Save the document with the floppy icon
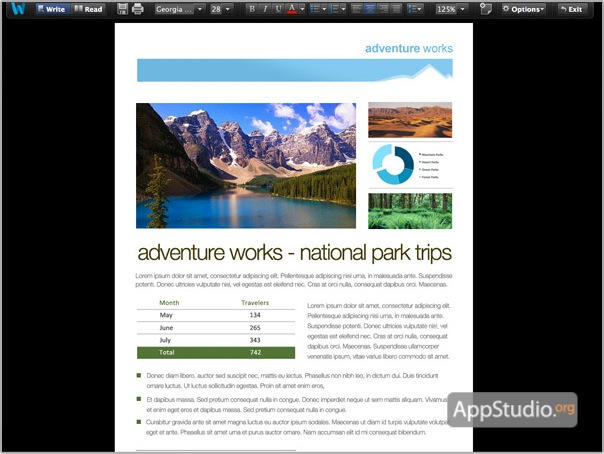 122,9
